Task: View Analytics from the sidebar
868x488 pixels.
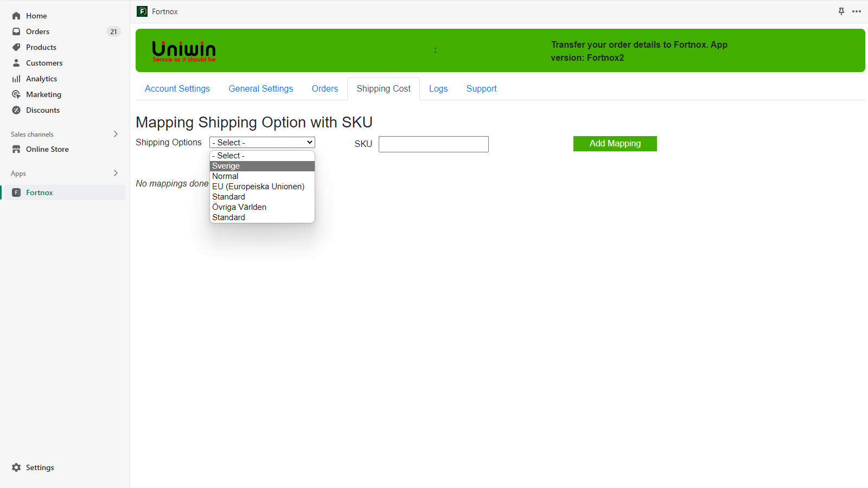Action: (x=41, y=78)
